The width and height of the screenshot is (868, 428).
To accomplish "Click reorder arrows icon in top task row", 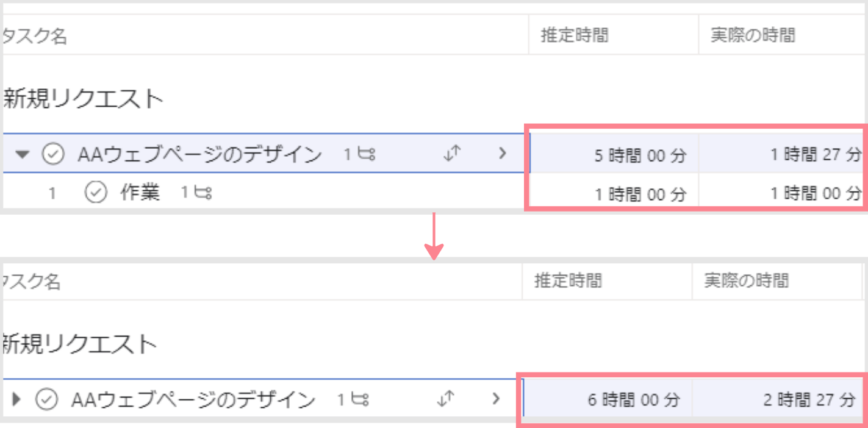I will pyautogui.click(x=451, y=154).
